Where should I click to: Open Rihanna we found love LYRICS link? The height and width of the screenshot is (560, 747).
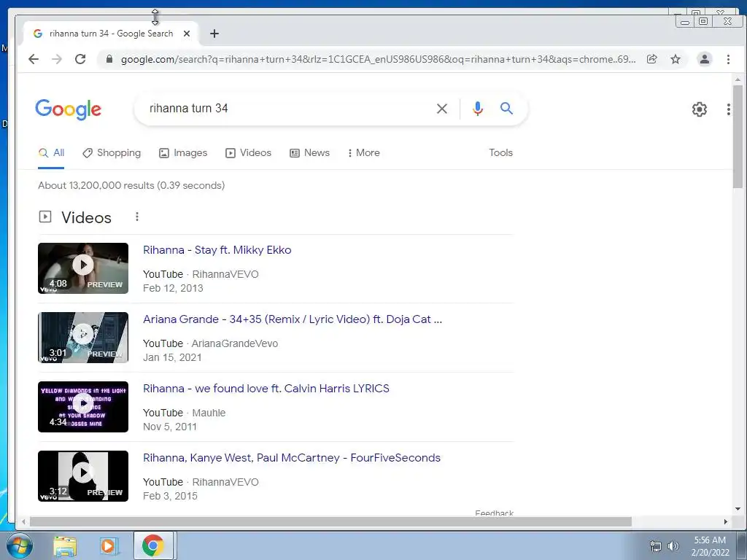266,389
